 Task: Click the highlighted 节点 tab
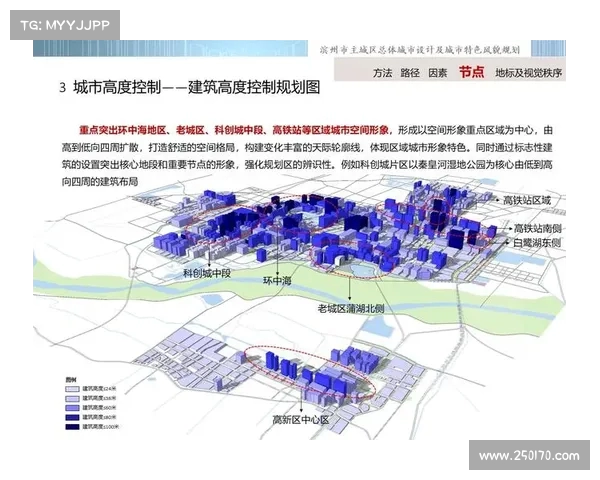pyautogui.click(x=471, y=72)
